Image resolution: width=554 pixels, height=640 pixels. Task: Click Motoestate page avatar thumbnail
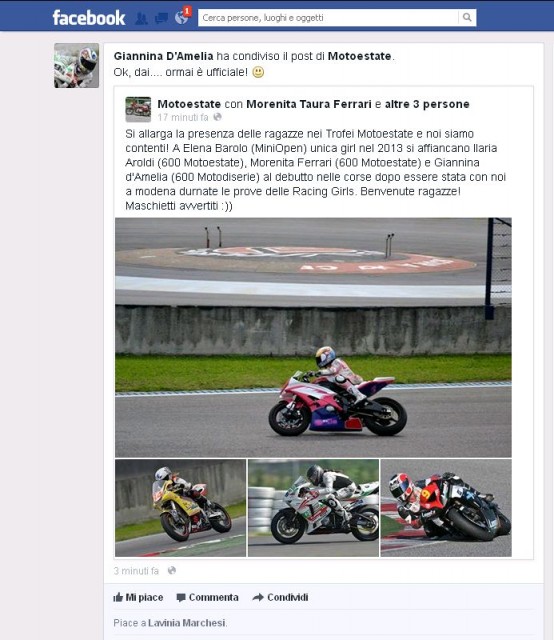[138, 109]
